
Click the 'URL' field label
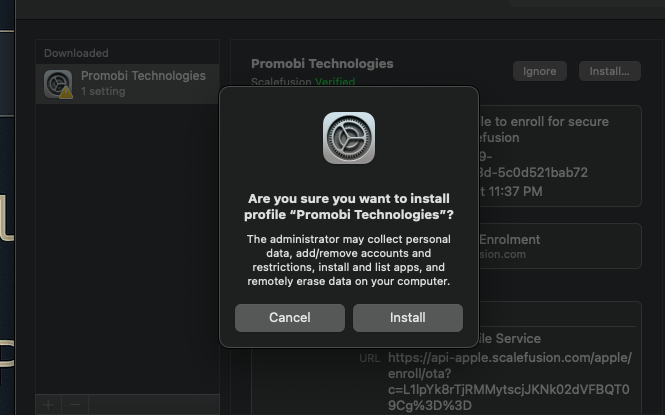click(x=369, y=359)
